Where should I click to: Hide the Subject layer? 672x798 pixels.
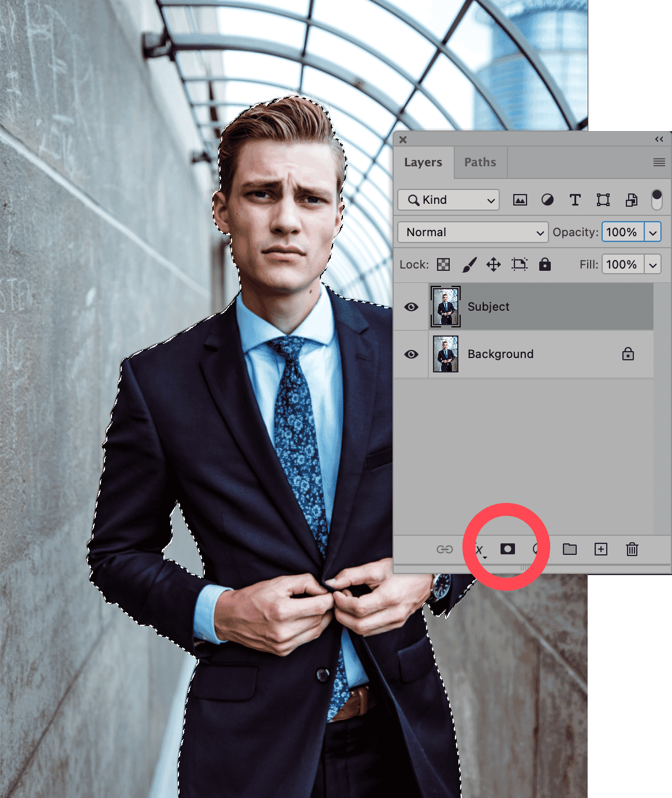[x=411, y=307]
